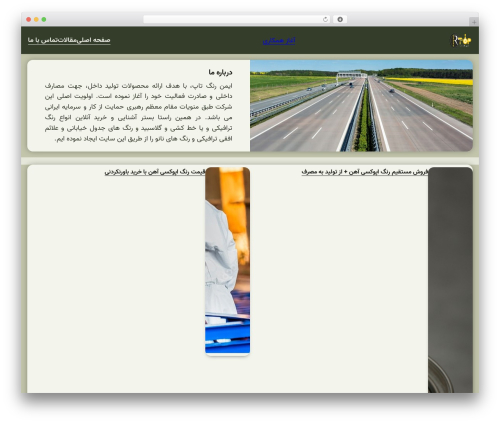Open the article about فروش مستقیم رنگ اپوکسی آهن
Image resolution: width=500 pixels, height=423 pixels.
click(365, 172)
